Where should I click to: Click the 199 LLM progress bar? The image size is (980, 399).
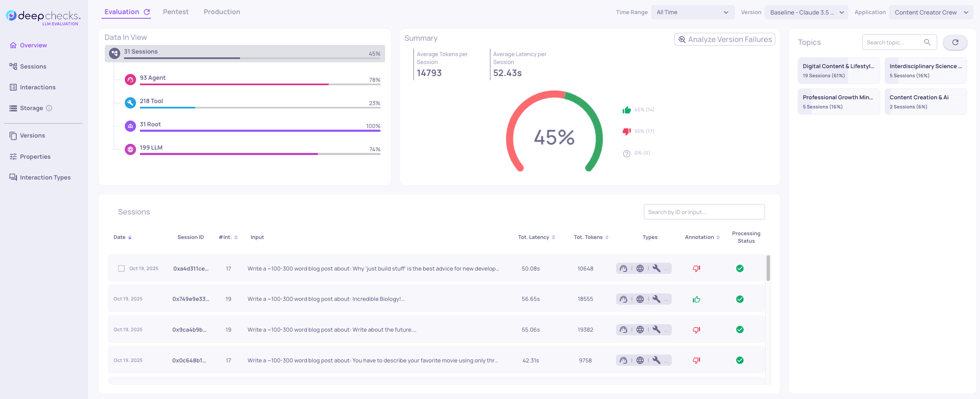click(x=260, y=154)
